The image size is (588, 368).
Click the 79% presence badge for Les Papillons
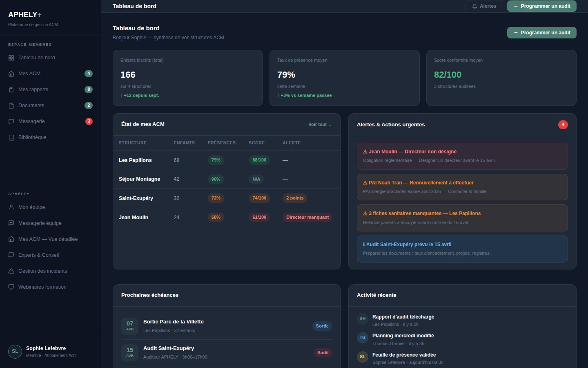pyautogui.click(x=216, y=160)
